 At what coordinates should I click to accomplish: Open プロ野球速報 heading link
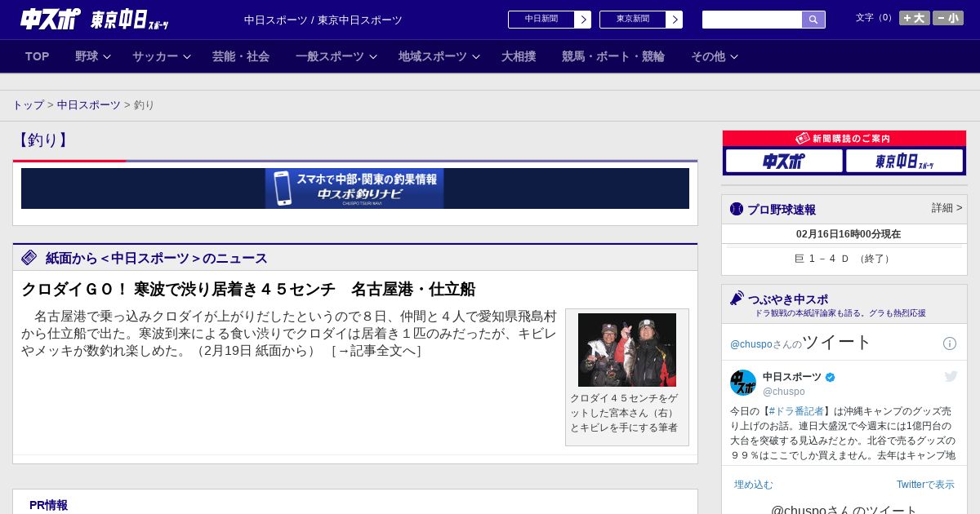pos(782,210)
